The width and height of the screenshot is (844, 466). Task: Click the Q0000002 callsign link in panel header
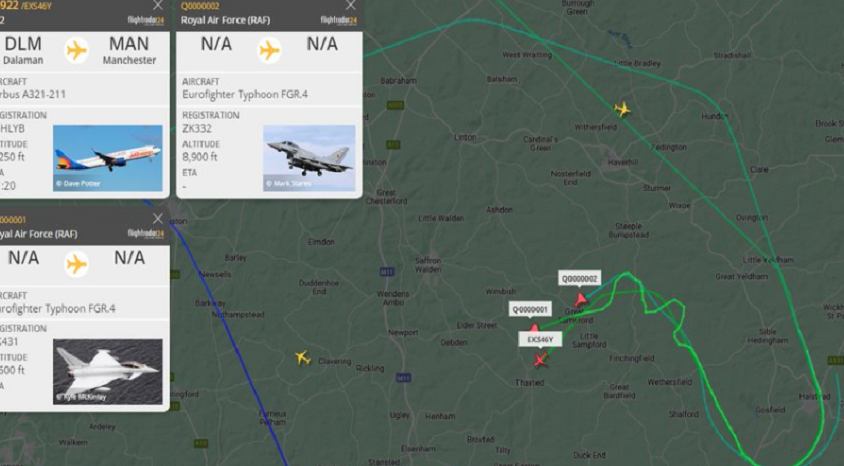[200, 6]
